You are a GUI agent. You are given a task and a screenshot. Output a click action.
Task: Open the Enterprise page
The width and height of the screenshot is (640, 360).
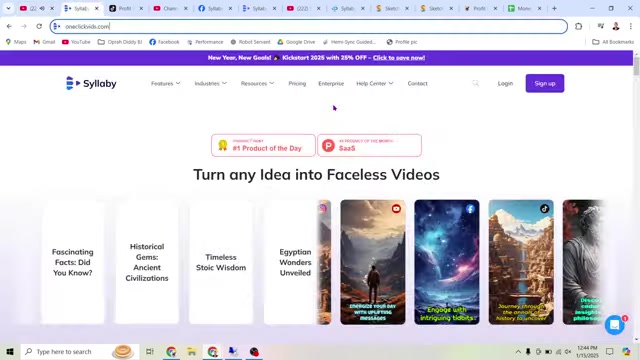[331, 83]
